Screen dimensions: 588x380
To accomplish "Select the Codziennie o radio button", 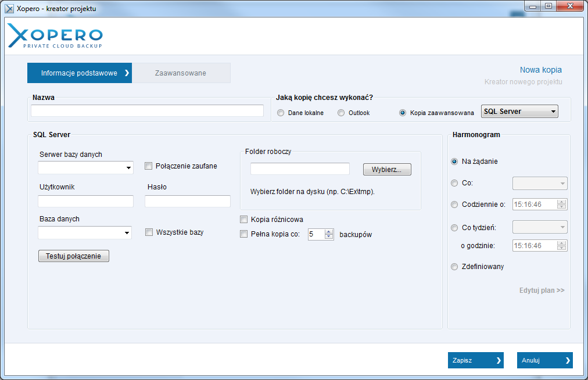I will click(x=454, y=205).
